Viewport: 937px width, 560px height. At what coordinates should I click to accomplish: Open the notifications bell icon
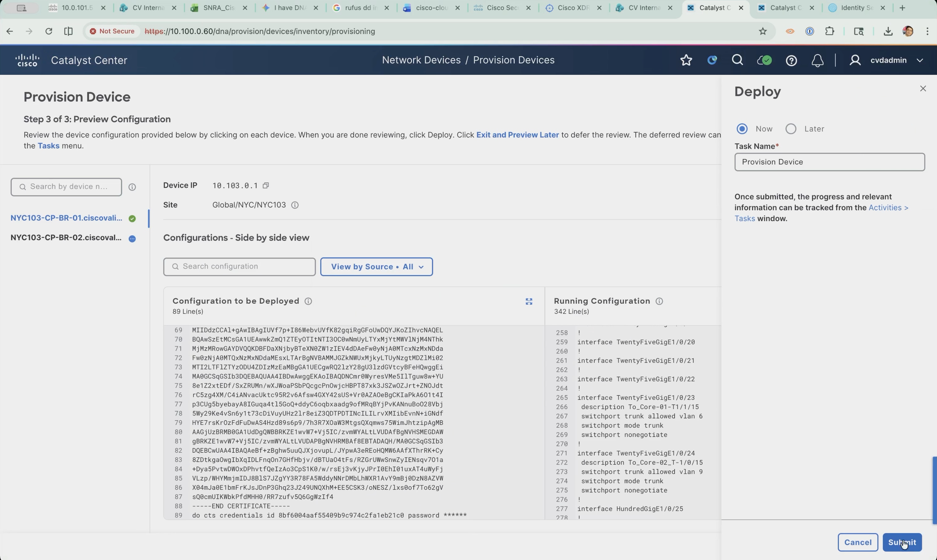point(817,60)
